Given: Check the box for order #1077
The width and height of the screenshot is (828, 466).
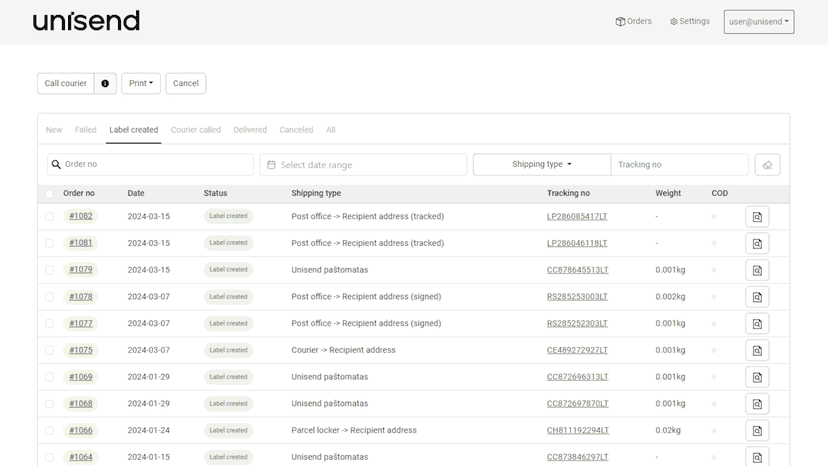Looking at the screenshot, I should pyautogui.click(x=49, y=323).
